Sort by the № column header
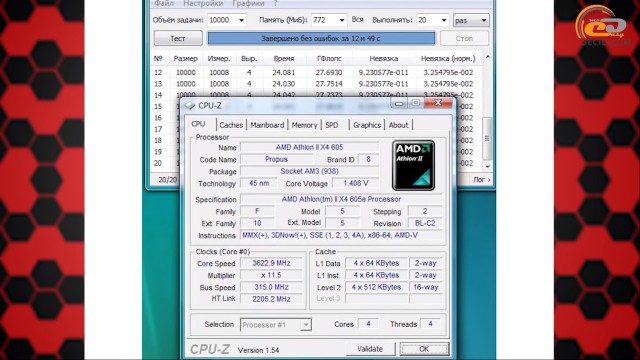 pyautogui.click(x=158, y=59)
